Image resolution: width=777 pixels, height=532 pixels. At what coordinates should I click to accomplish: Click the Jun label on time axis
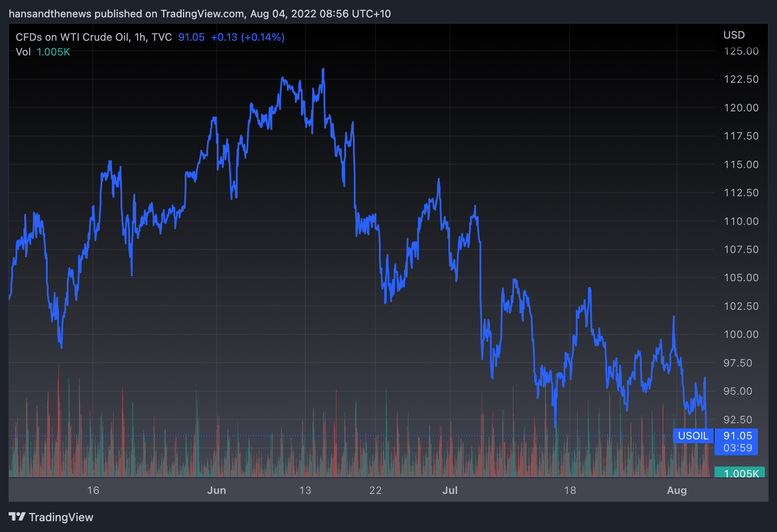[x=216, y=490]
